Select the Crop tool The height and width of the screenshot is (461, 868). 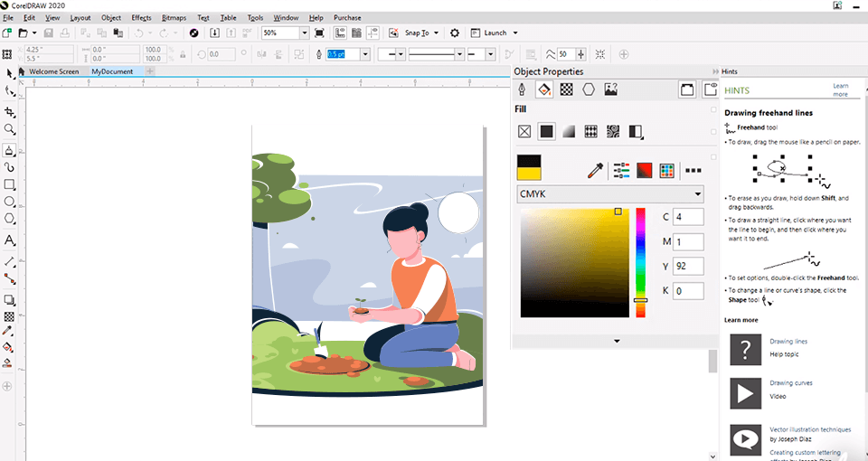coord(9,112)
